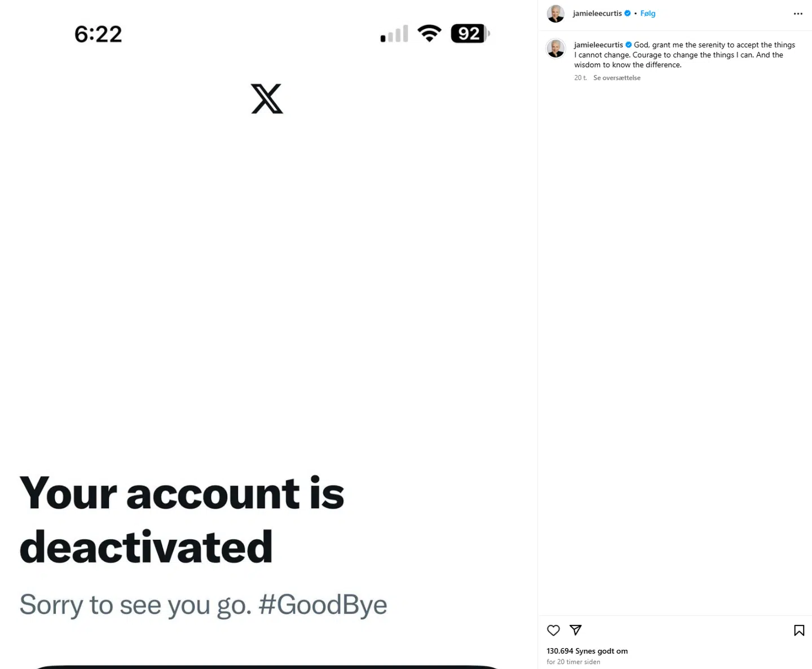Click the Følg follow link

[x=647, y=14]
